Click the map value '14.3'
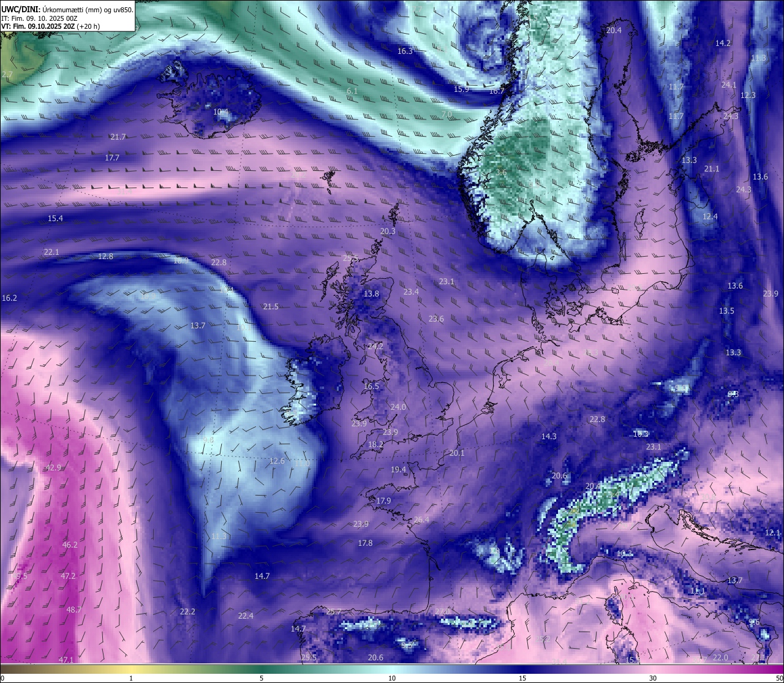 [x=549, y=436]
